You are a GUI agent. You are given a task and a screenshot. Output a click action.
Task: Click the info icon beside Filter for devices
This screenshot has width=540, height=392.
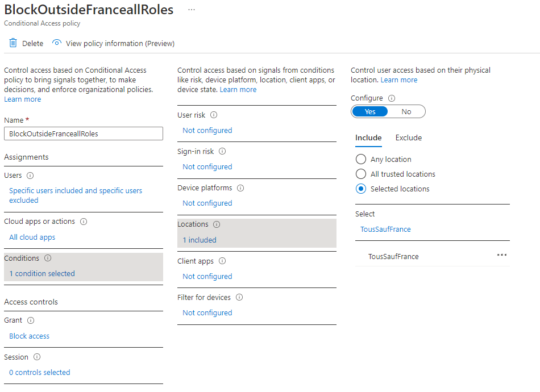click(x=239, y=297)
